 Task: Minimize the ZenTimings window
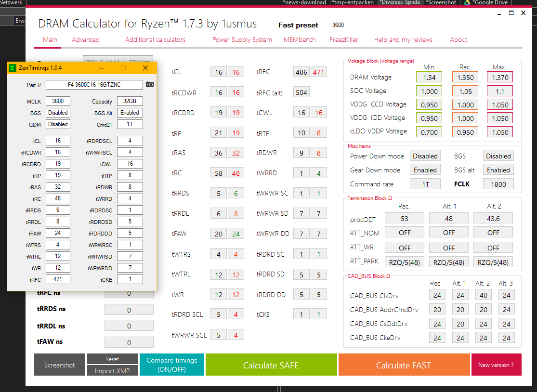[x=101, y=68]
